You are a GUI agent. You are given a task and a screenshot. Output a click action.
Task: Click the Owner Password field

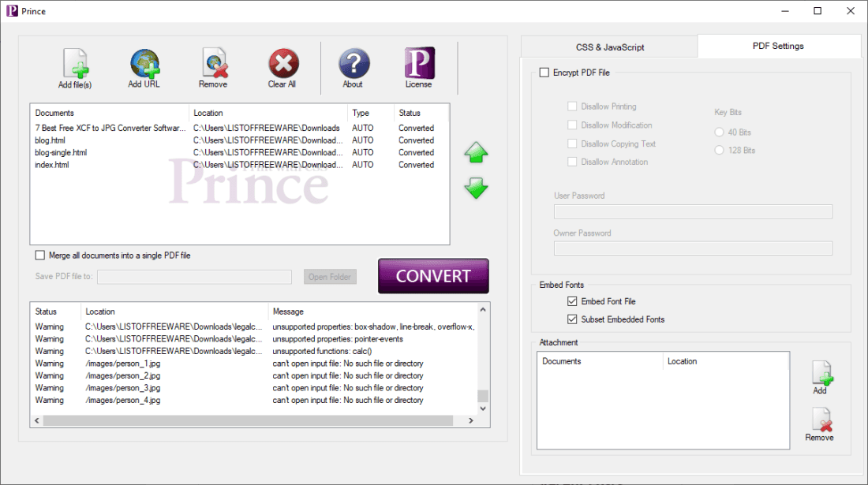pyautogui.click(x=693, y=248)
